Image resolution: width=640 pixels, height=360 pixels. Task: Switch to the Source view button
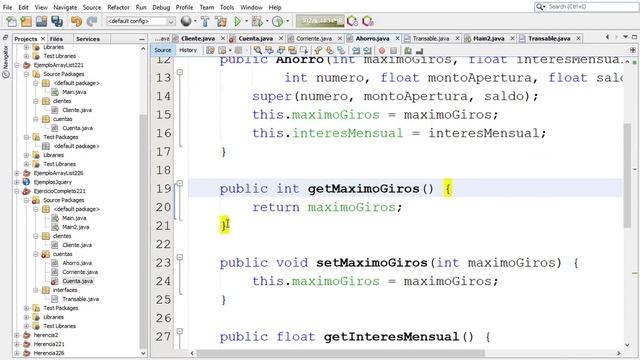[163, 50]
